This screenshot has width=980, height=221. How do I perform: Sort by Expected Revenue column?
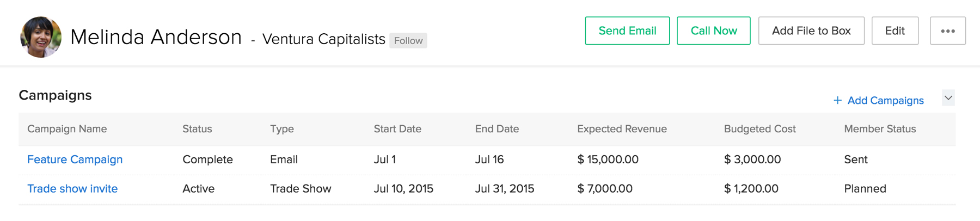pyautogui.click(x=622, y=129)
